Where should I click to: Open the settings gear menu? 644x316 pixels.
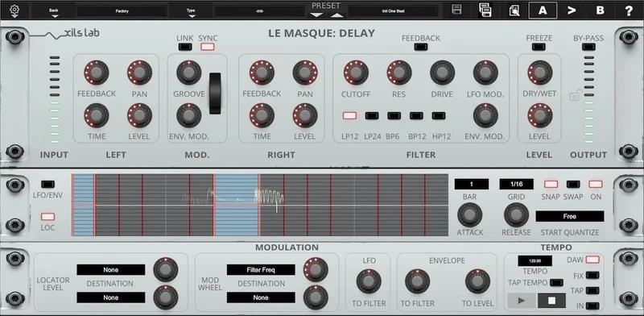(x=14, y=10)
